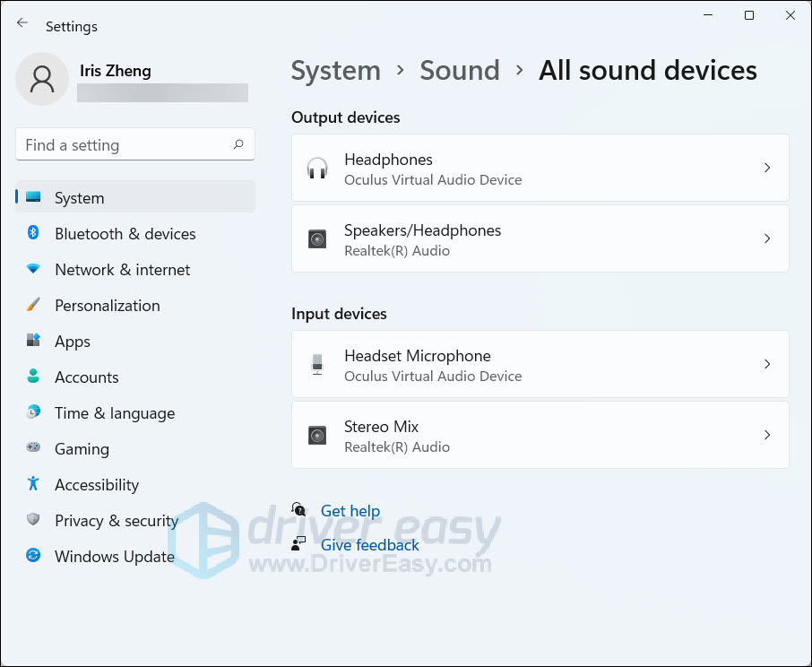Click the Personalization brush icon
Viewport: 812px width, 667px height.
pyautogui.click(x=32, y=306)
